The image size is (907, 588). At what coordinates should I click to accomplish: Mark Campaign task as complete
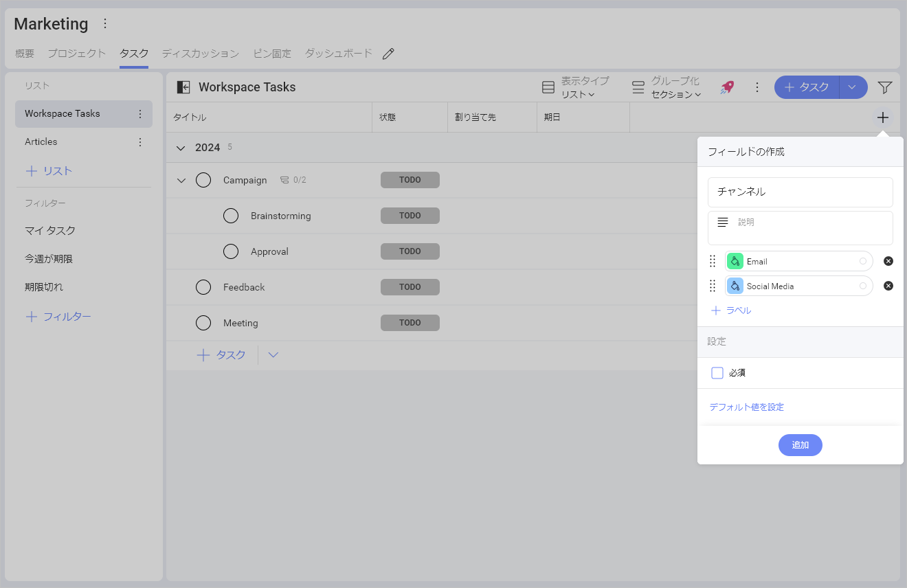click(x=203, y=180)
